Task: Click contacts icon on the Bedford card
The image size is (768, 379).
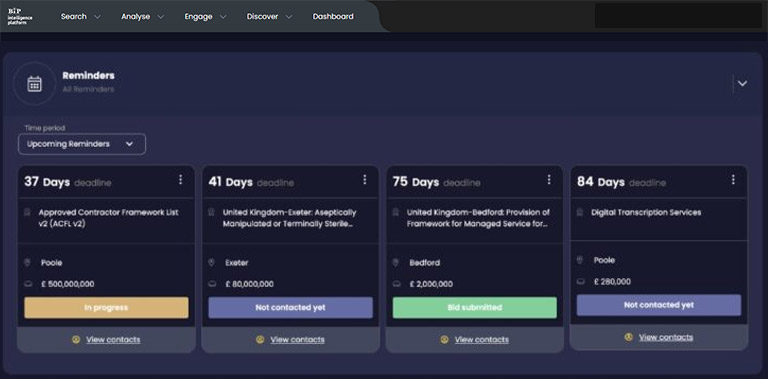Action: tap(444, 339)
